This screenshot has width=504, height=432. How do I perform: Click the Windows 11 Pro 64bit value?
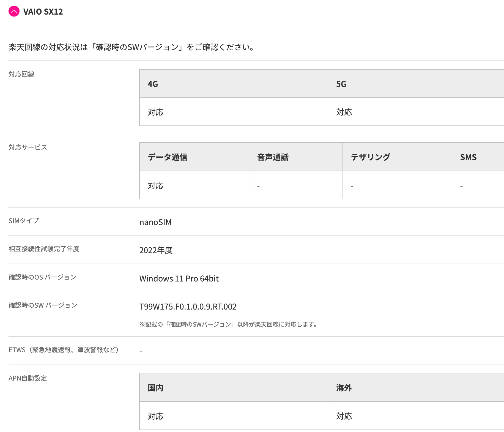click(179, 278)
